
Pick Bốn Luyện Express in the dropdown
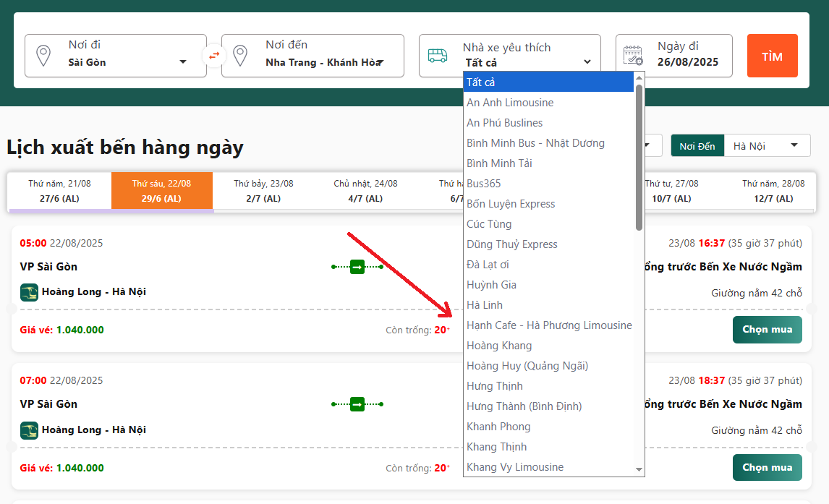[548, 204]
